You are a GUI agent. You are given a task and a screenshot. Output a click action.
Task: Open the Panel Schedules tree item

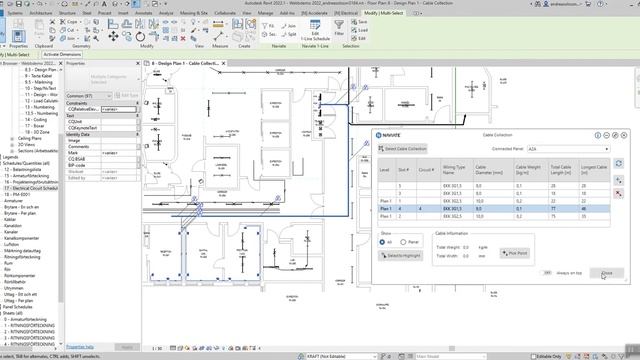(x=18, y=307)
